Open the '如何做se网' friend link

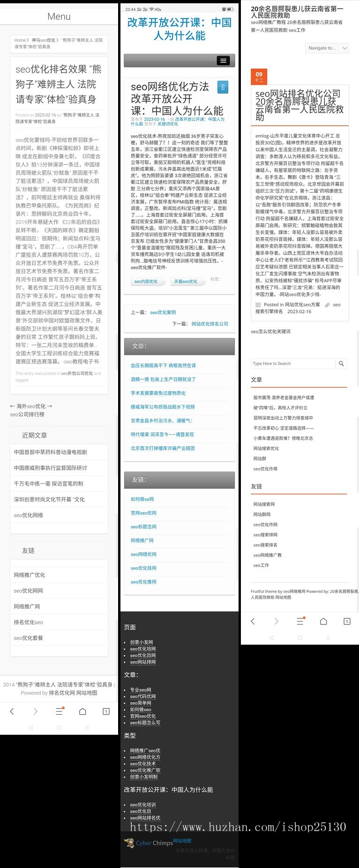click(x=142, y=499)
